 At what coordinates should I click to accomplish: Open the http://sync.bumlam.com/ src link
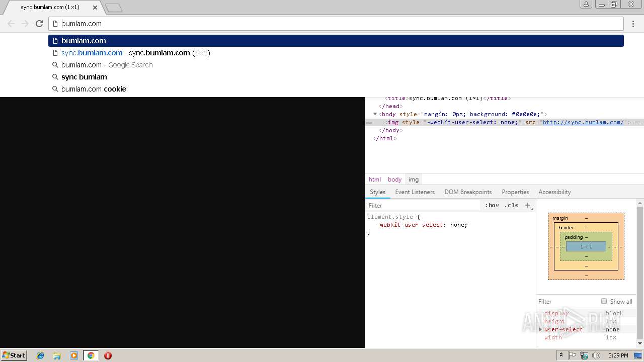coord(583,122)
